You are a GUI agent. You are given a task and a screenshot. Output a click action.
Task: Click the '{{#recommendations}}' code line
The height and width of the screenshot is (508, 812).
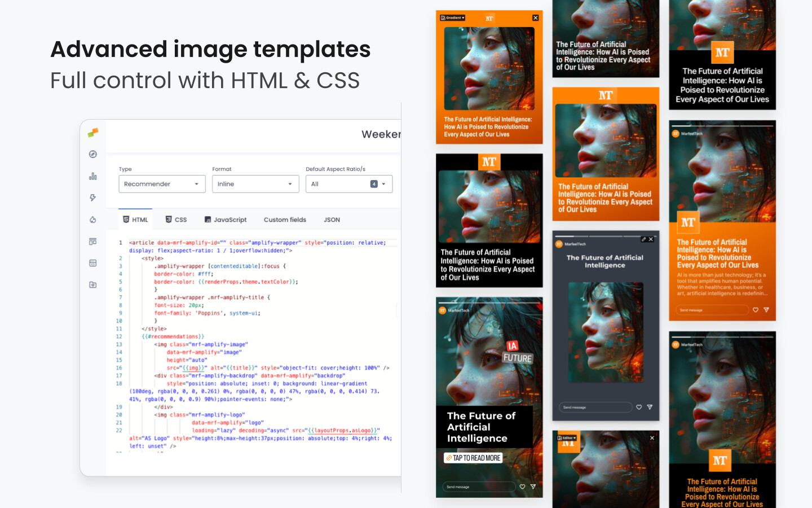[173, 336]
